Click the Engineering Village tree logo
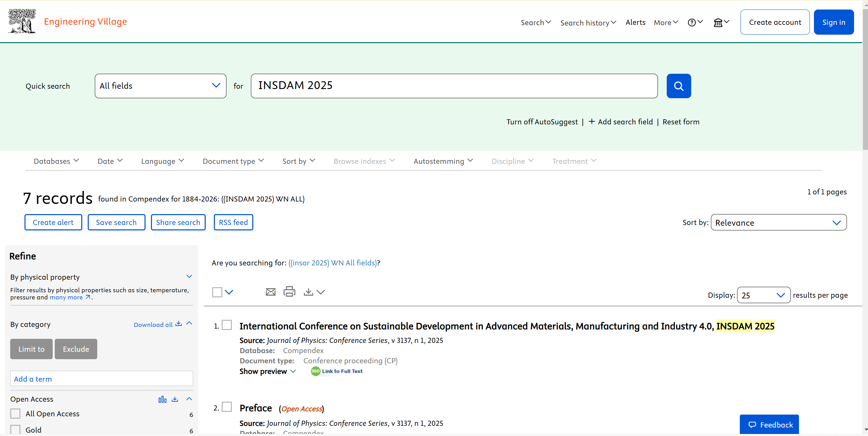The height and width of the screenshot is (436, 868). (22, 21)
